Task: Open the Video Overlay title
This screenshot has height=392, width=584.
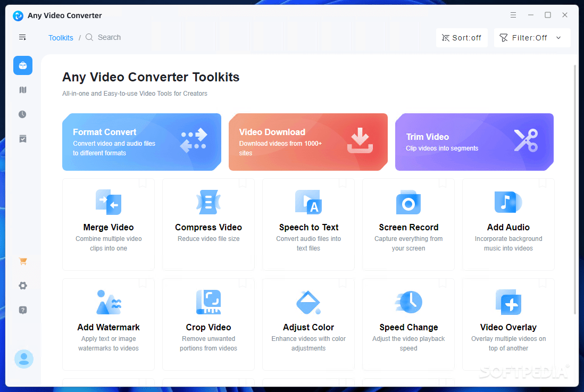Action: pyautogui.click(x=508, y=327)
